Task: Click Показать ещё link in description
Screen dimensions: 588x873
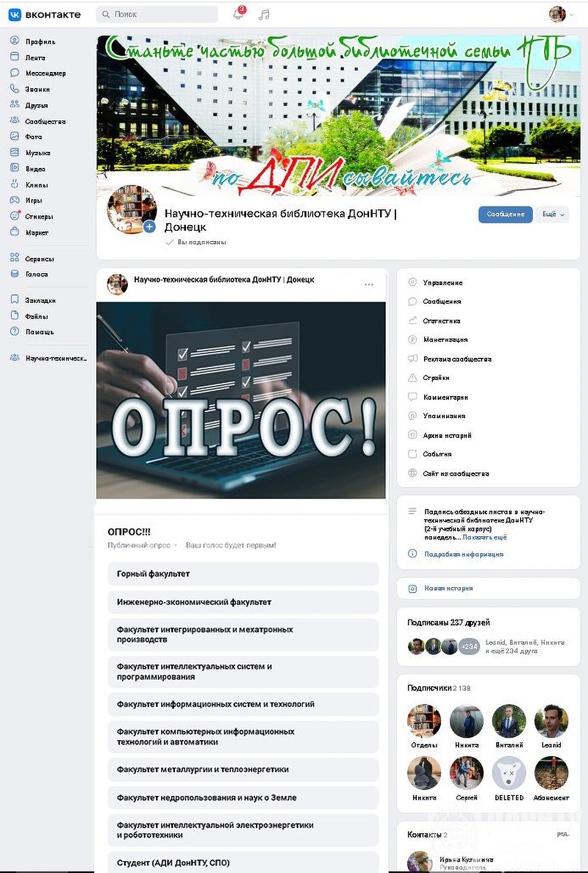Action: [484, 537]
